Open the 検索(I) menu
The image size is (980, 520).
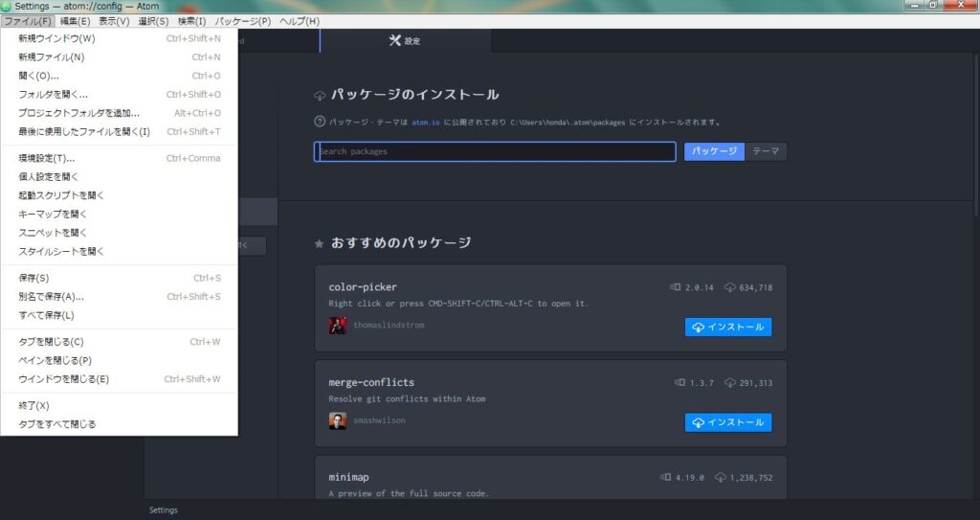[x=191, y=21]
